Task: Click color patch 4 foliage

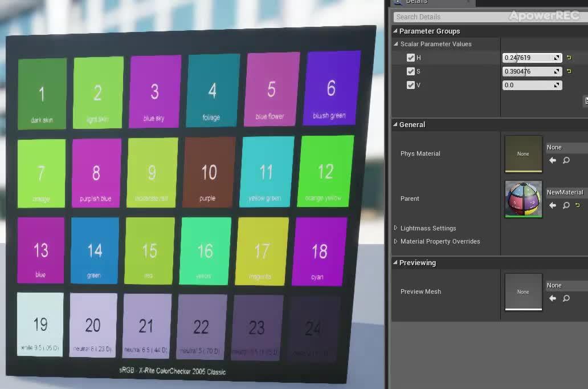Action: coord(213,91)
